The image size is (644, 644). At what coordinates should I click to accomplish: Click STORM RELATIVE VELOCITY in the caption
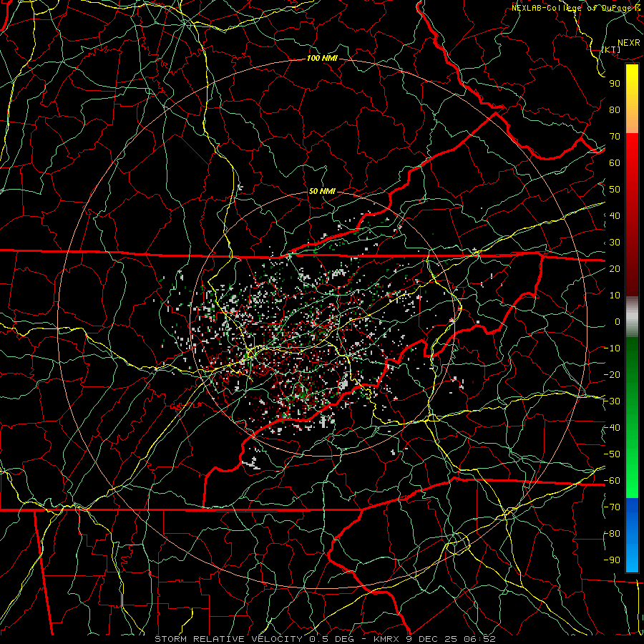point(228,639)
